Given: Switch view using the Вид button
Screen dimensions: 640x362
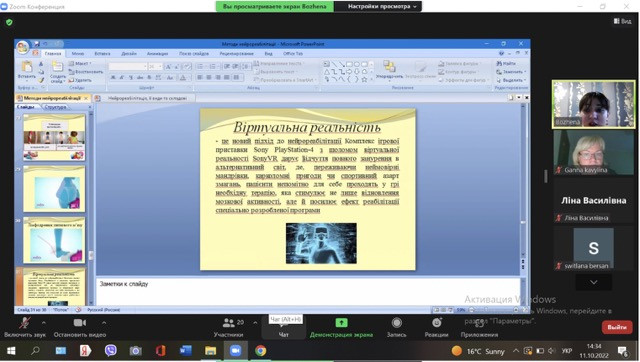Looking at the screenshot, I should (x=622, y=21).
